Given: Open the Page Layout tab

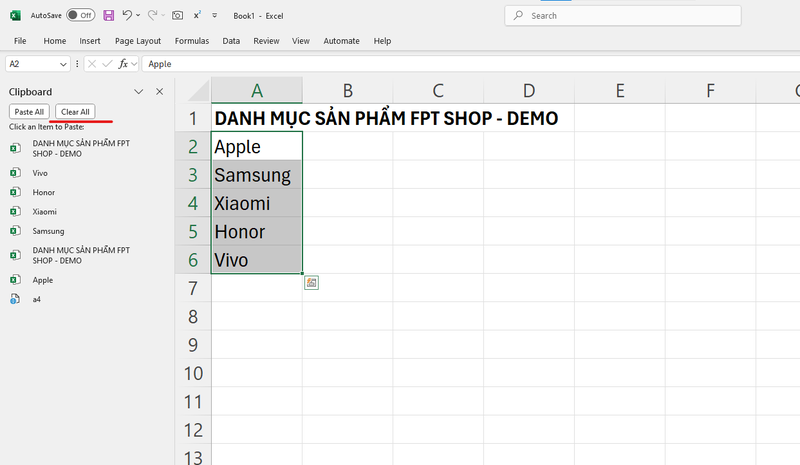Looking at the screenshot, I should pyautogui.click(x=138, y=41).
